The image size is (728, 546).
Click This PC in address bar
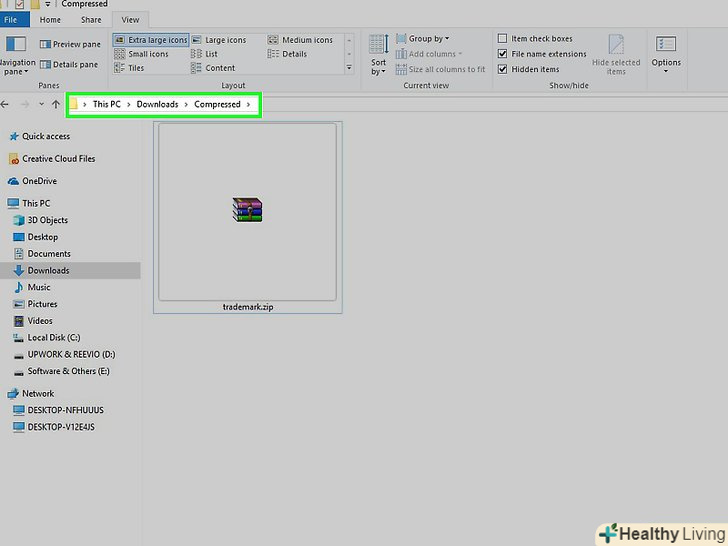coord(107,104)
